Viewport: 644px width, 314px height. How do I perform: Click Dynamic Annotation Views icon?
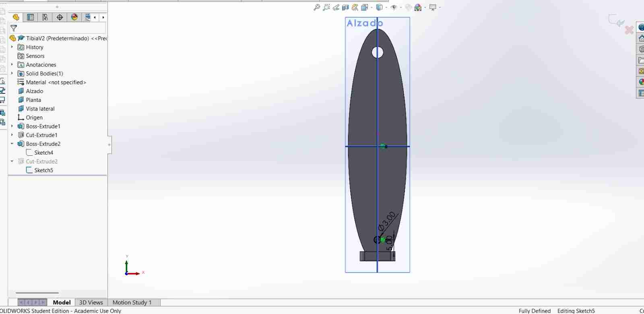pos(355,7)
